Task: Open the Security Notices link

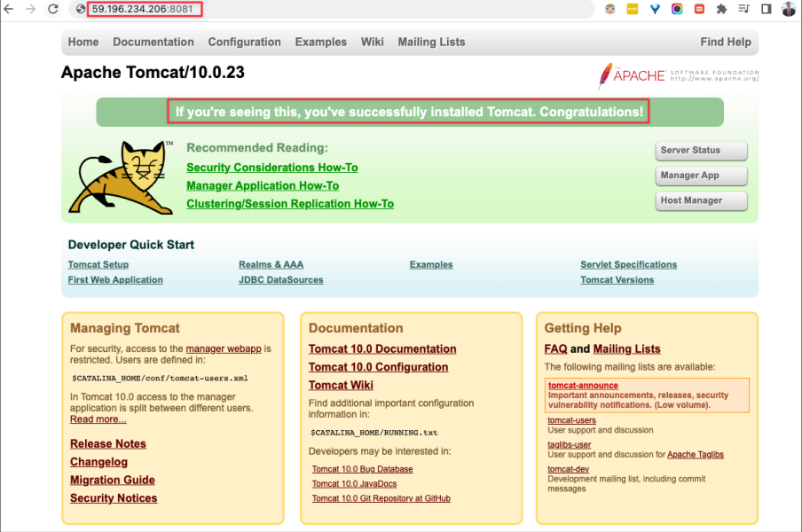Action: (114, 498)
